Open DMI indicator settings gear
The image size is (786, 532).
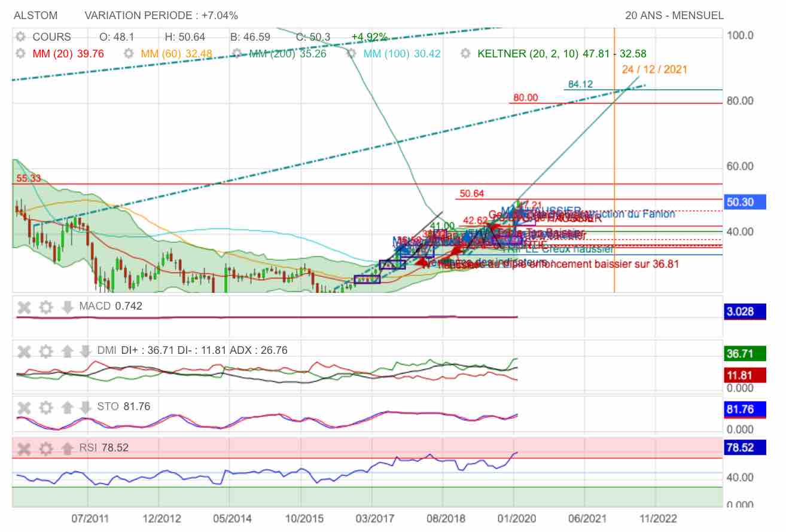[46, 351]
